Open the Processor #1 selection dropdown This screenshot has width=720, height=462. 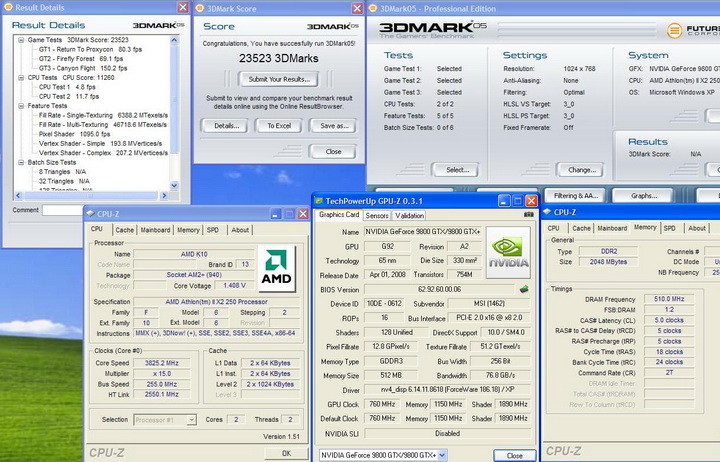coord(191,420)
